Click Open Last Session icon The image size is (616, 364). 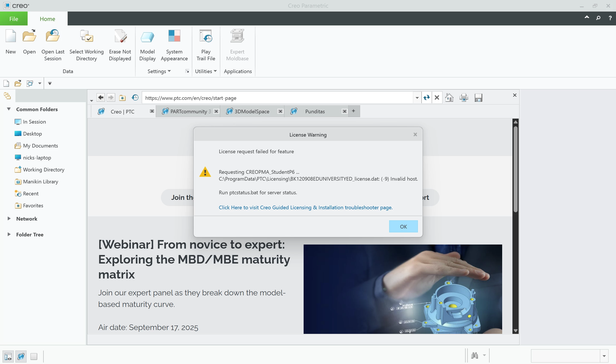tap(53, 37)
